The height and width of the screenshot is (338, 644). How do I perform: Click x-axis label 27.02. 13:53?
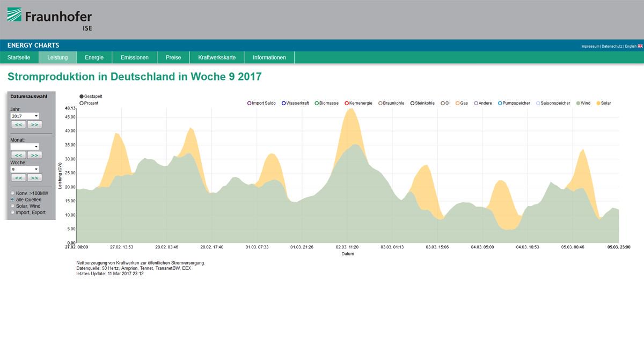121,247
